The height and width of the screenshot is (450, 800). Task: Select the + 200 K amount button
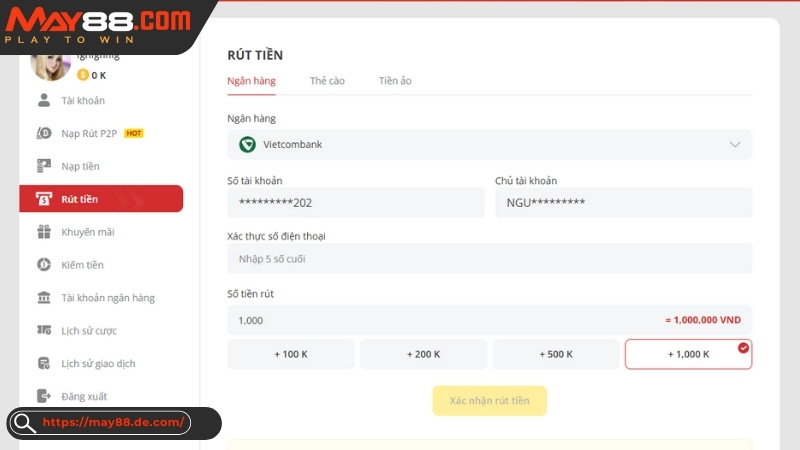click(423, 354)
